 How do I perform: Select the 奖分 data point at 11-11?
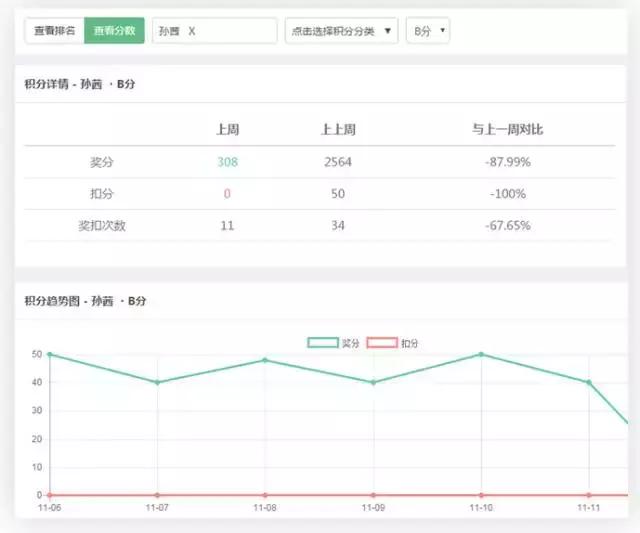[x=589, y=382]
